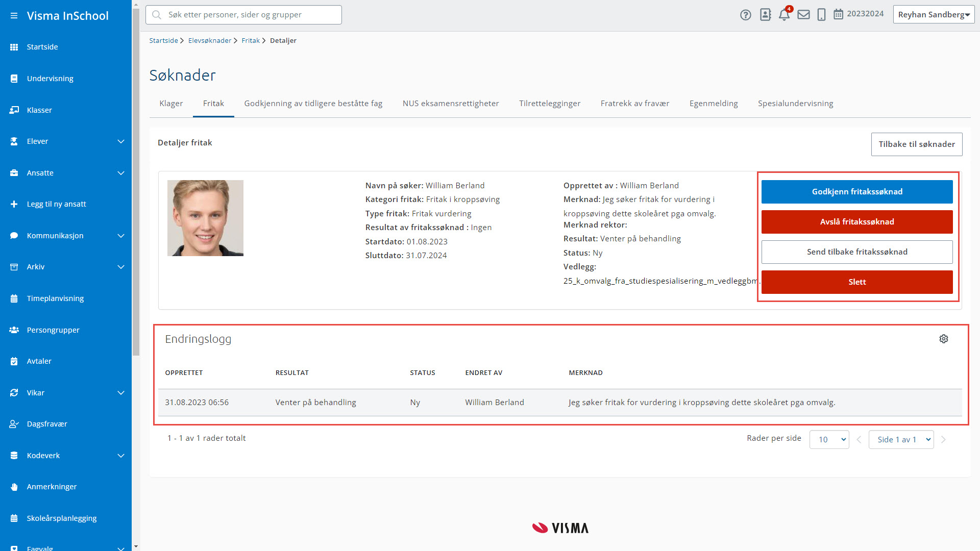The width and height of the screenshot is (980, 551).
Task: Click the Skoleårsplanlegging calendar icon
Action: coord(14,518)
